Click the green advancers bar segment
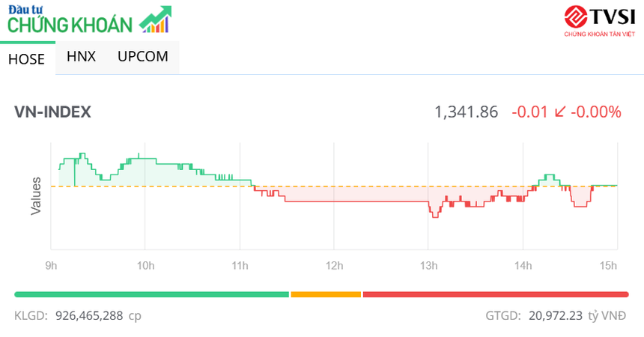This screenshot has width=644, height=337. (x=151, y=294)
